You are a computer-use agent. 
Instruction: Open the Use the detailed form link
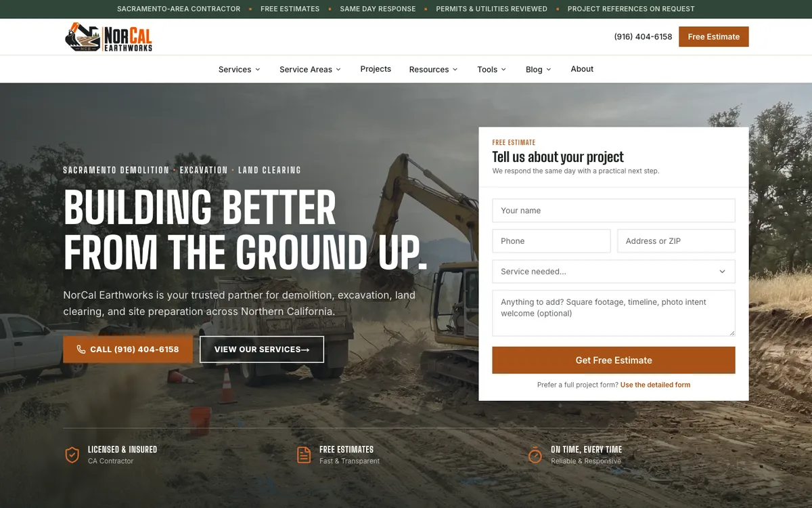pyautogui.click(x=655, y=385)
